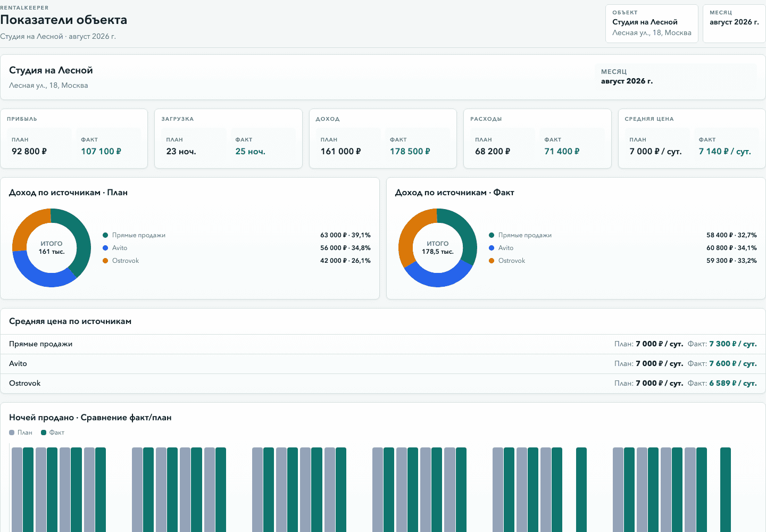
Task: Click the Средняя цена fact value 7 140 ₽ / сут.
Action: 725,152
